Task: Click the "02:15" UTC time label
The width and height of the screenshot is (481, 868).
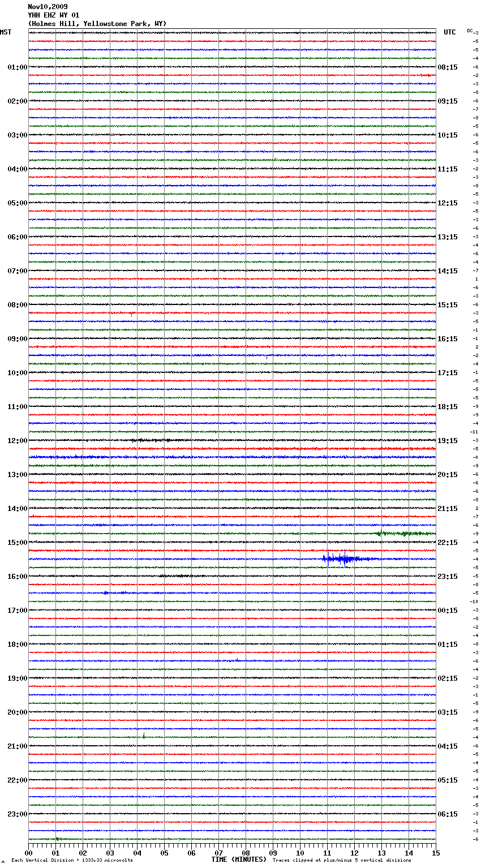Action: (448, 678)
